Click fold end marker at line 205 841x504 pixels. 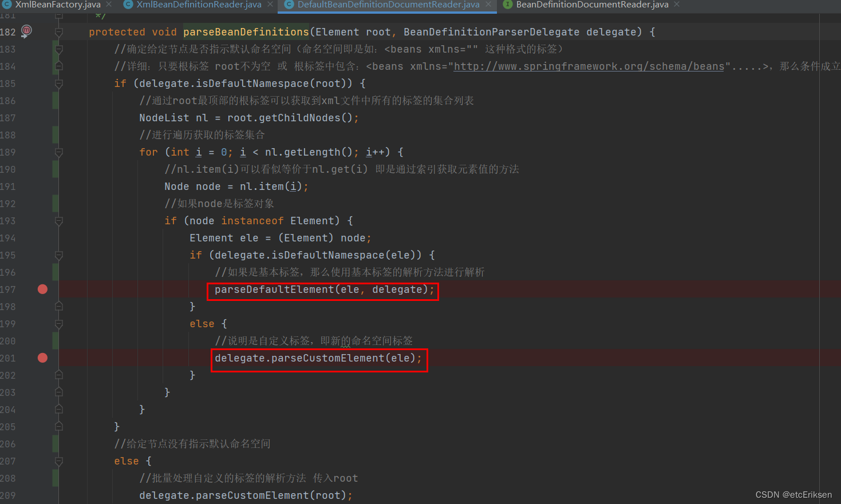[x=58, y=427]
